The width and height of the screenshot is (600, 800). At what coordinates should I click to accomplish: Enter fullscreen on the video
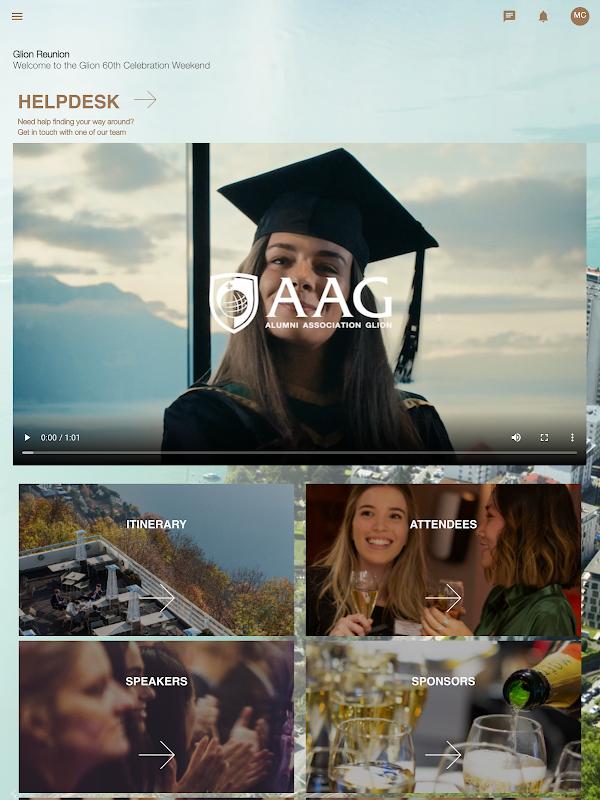[544, 437]
